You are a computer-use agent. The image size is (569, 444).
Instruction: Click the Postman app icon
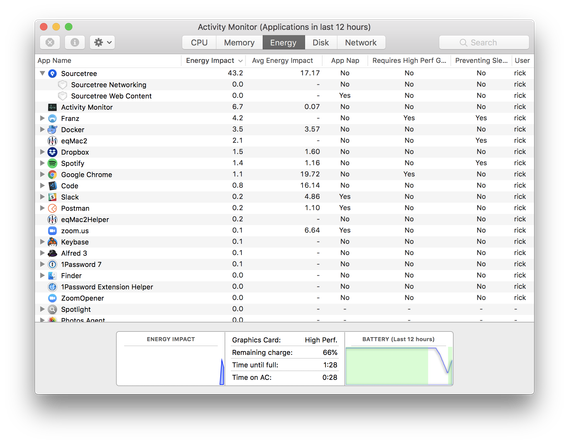52,208
